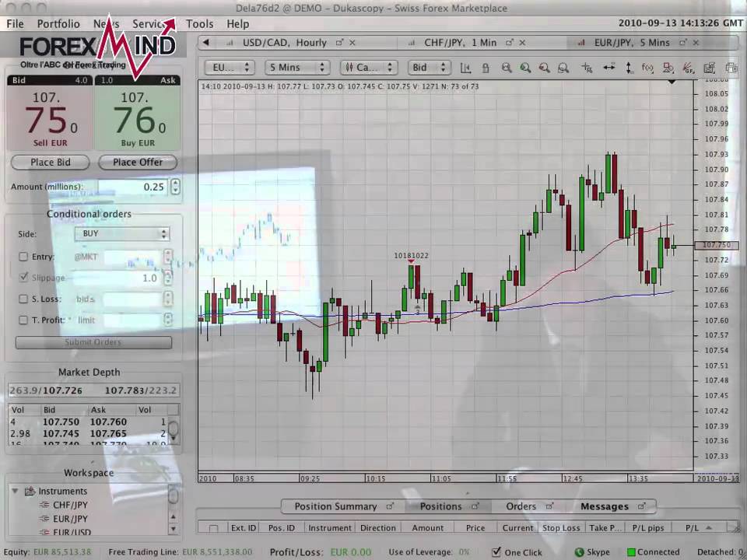Detach the USD/CAD Hourly chart tab
747x560 pixels.
point(339,42)
